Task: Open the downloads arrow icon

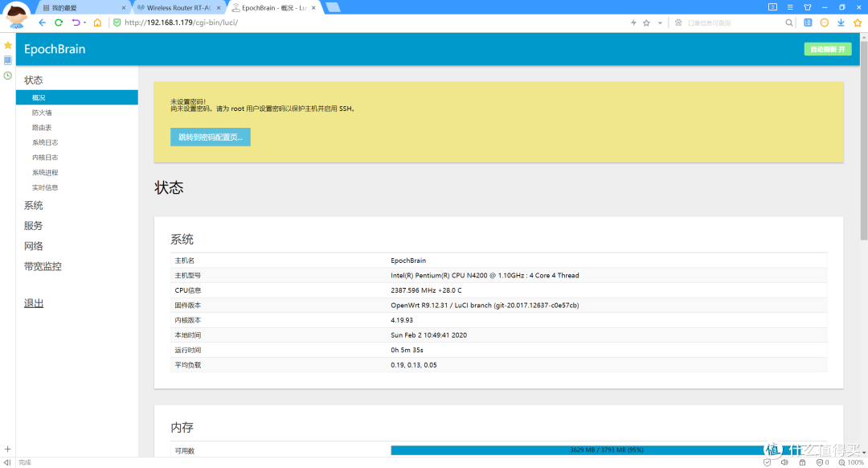Action: [841, 23]
